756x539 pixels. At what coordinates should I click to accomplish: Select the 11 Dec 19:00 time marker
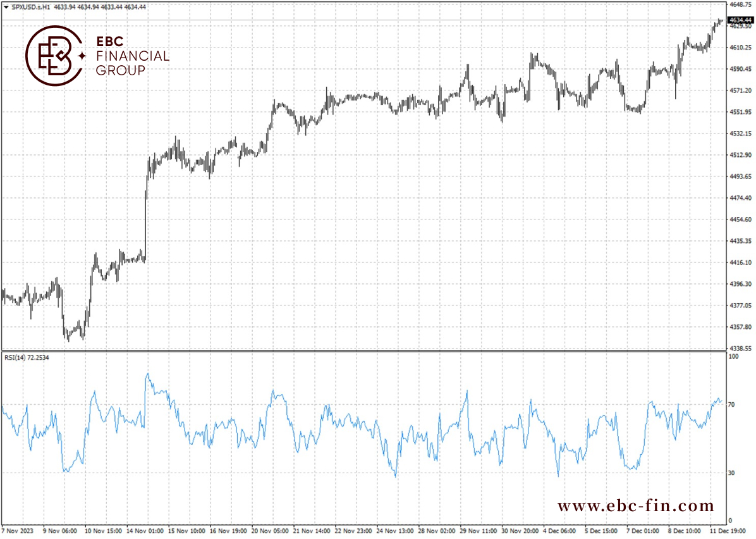click(728, 531)
